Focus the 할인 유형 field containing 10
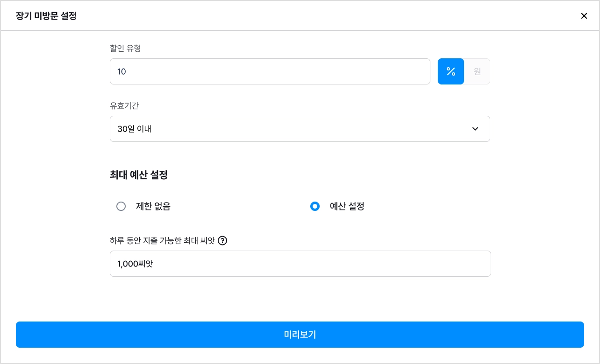The width and height of the screenshot is (600, 364). click(x=270, y=71)
